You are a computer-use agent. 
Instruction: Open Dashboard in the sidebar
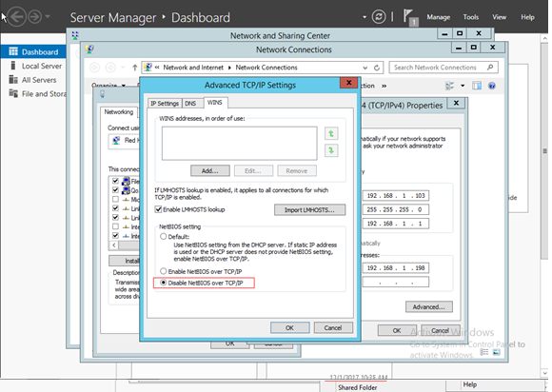click(x=33, y=52)
